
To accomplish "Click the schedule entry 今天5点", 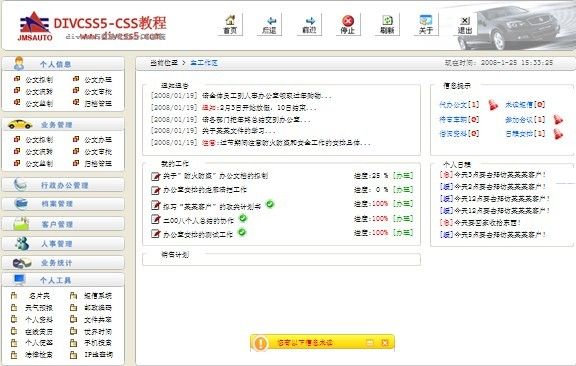I will (493, 234).
